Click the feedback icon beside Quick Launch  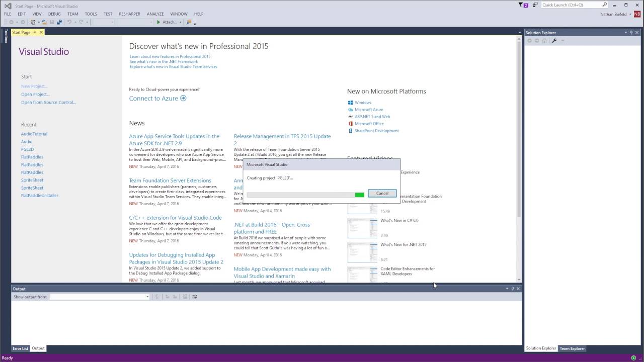click(535, 5)
